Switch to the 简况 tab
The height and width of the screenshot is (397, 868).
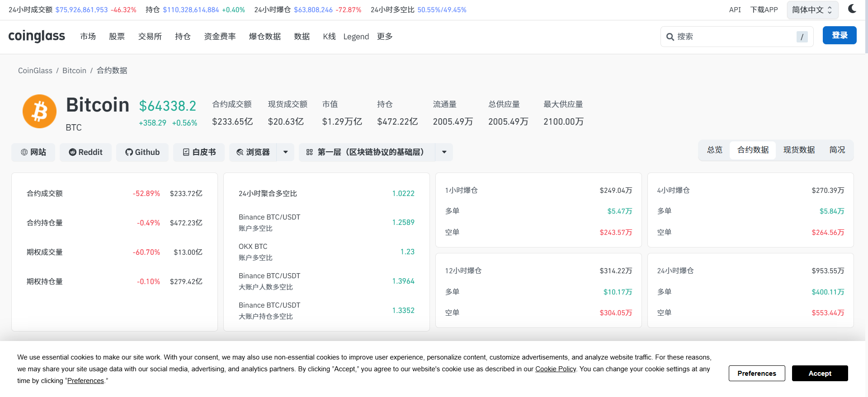(x=837, y=150)
